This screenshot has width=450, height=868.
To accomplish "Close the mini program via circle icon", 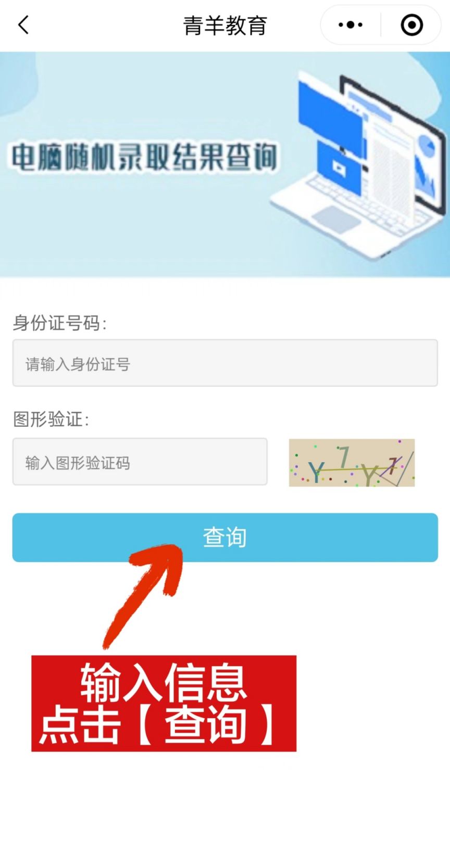I will pyautogui.click(x=411, y=24).
